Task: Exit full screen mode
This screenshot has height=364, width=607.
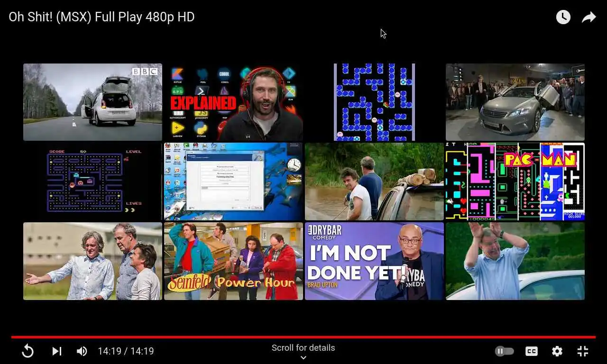Action: pos(583,351)
